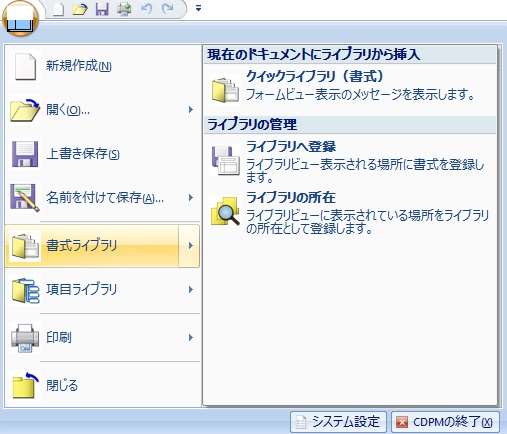The image size is (507, 434).
Task: Select 新規作成(N) menu entry
Action: (102, 66)
